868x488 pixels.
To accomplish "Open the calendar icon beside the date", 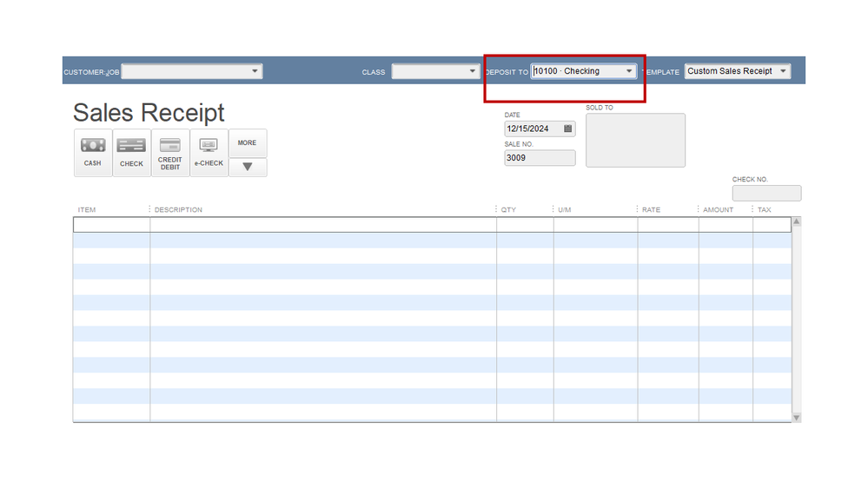I will tap(568, 129).
